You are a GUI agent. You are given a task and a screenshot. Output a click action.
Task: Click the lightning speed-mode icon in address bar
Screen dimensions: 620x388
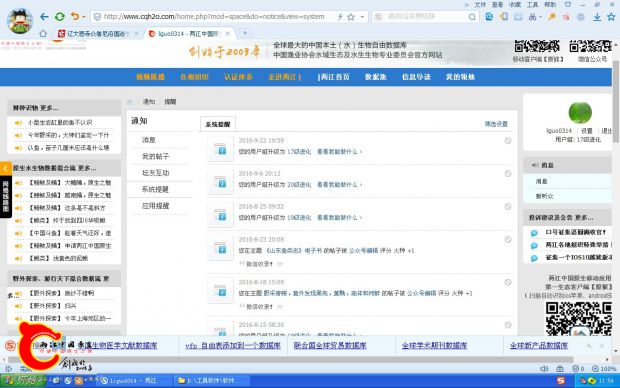[x=340, y=17]
